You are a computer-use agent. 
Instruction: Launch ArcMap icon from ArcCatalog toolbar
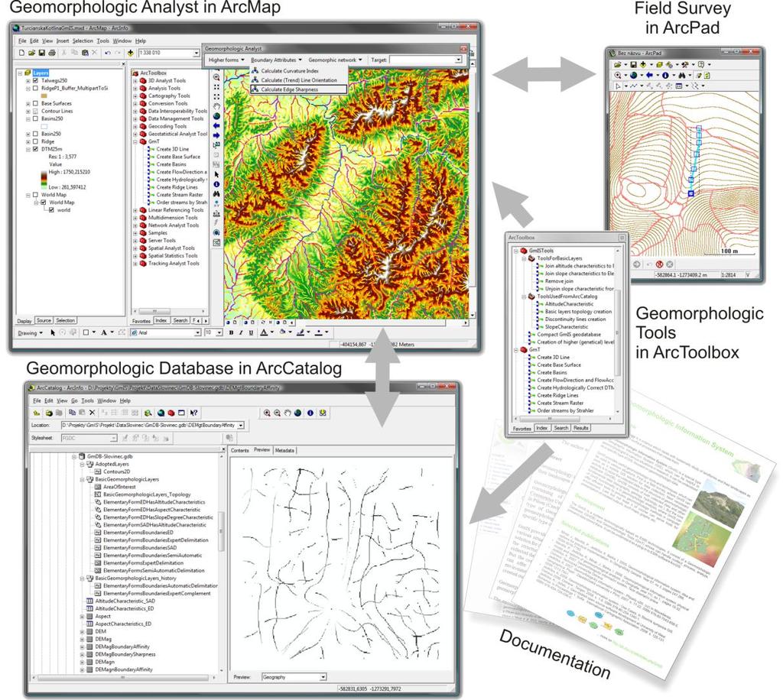pos(161,413)
